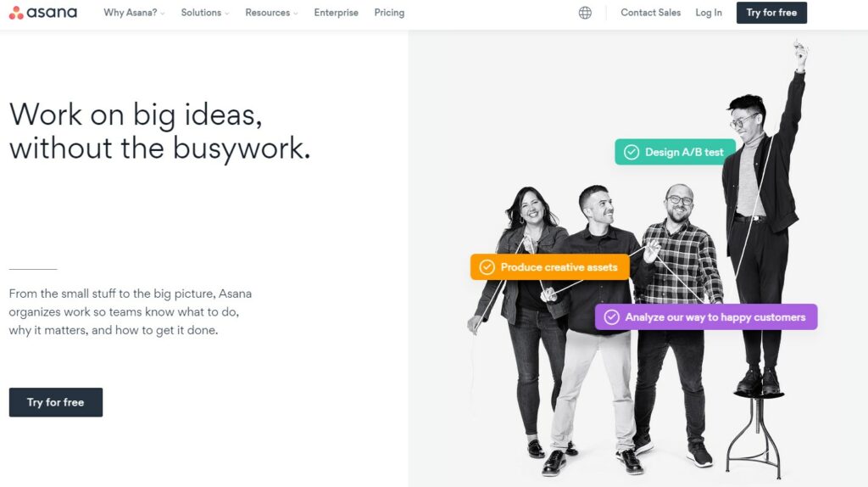
Task: Expand the Why Asana? dropdown chevron
Action: [x=163, y=14]
